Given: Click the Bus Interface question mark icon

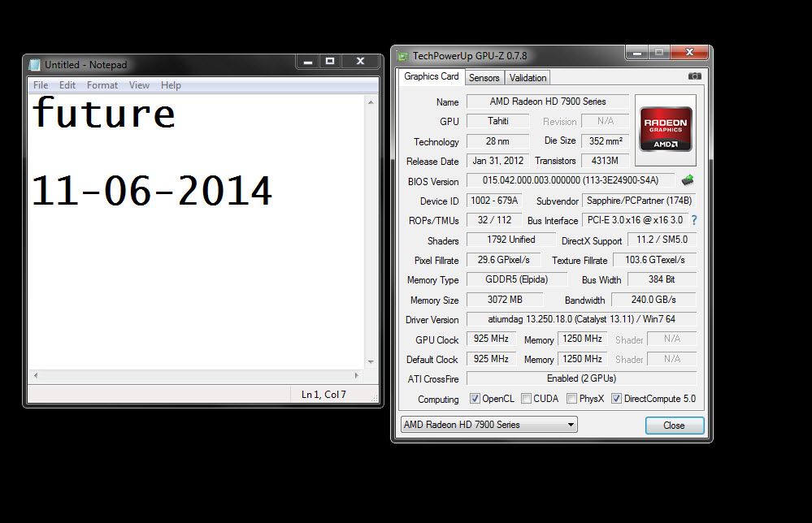Looking at the screenshot, I should tap(694, 220).
